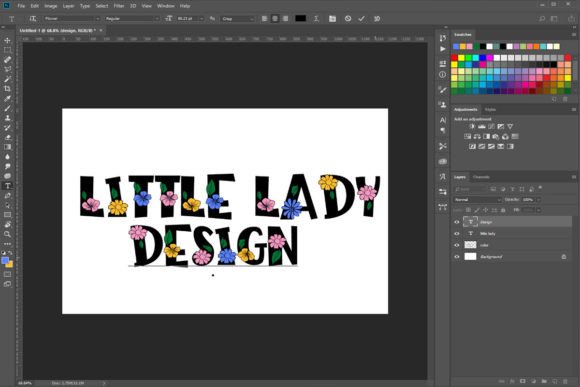
Task: Select the little lady layer
Action: point(513,233)
